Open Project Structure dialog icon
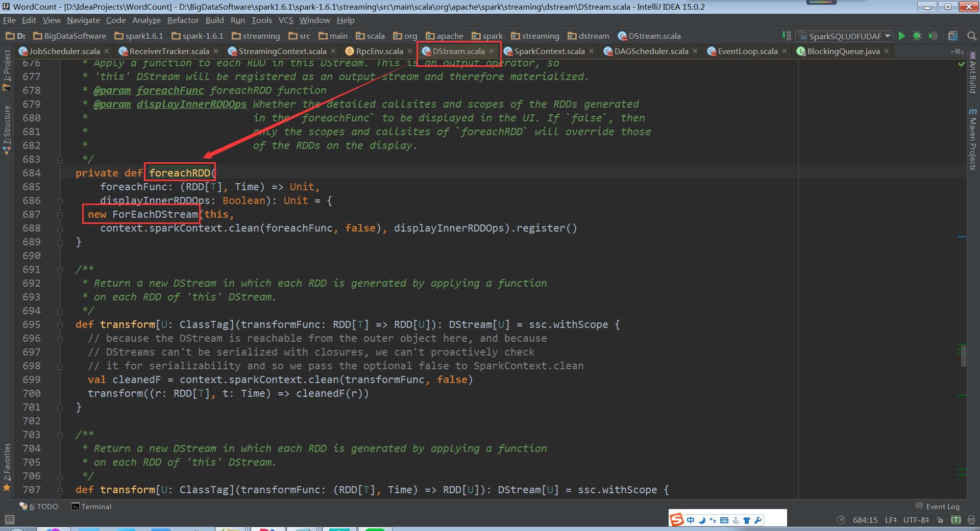Screen dimensions: 980x531 pos(952,36)
